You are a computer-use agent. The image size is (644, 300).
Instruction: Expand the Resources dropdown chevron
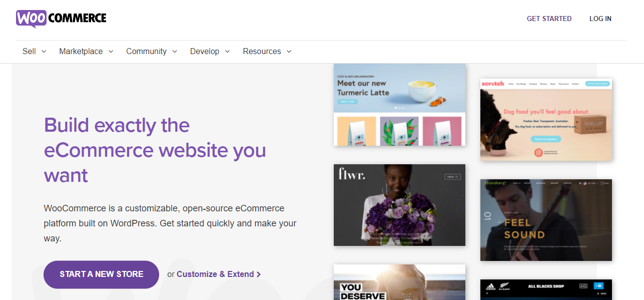point(289,52)
